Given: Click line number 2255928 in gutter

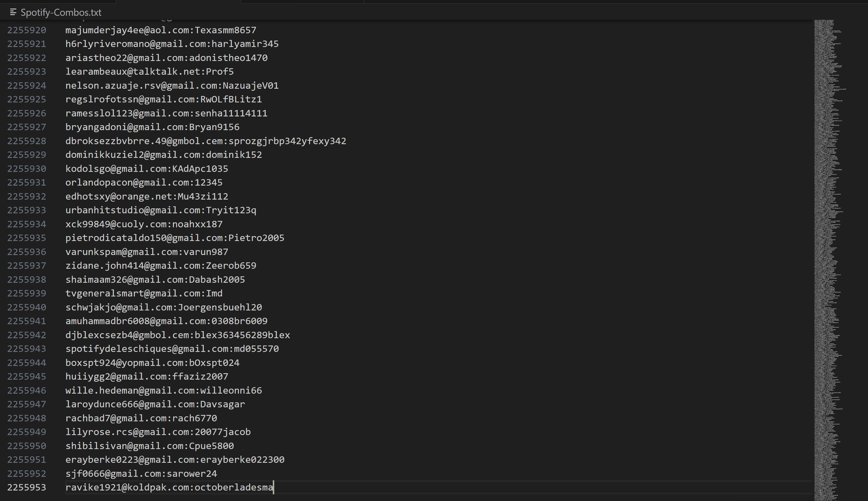Looking at the screenshot, I should (27, 141).
